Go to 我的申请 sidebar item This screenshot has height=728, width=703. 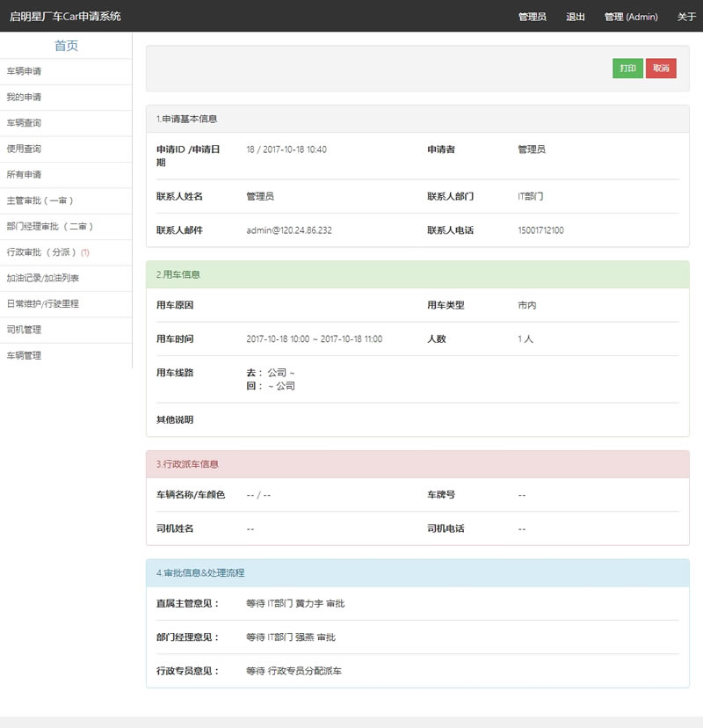pyautogui.click(x=24, y=98)
